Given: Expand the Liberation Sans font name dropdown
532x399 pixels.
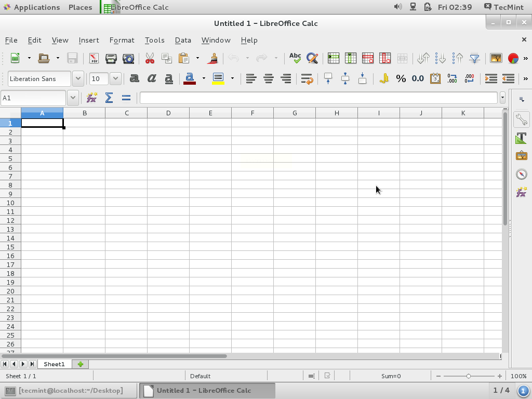Looking at the screenshot, I should click(78, 78).
